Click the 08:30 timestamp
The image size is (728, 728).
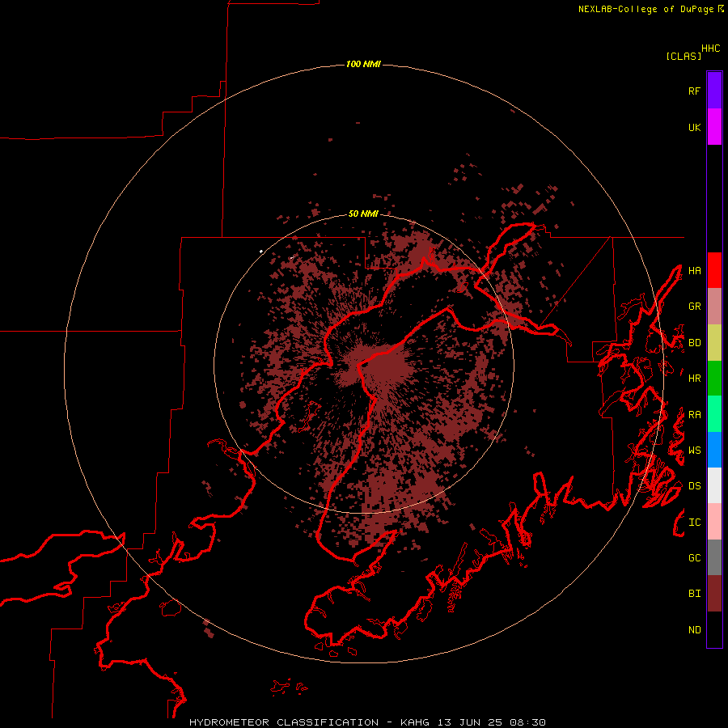pyautogui.click(x=527, y=722)
